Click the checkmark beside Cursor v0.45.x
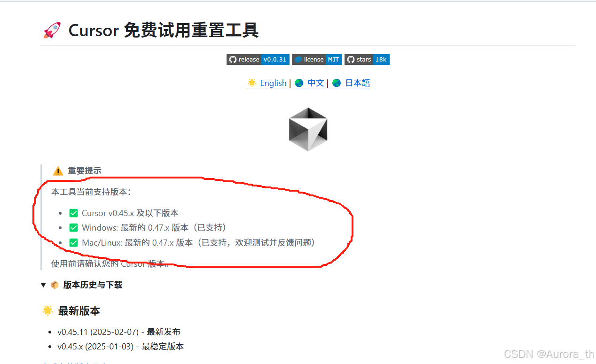Screen dimensions: 596x364 pos(73,213)
